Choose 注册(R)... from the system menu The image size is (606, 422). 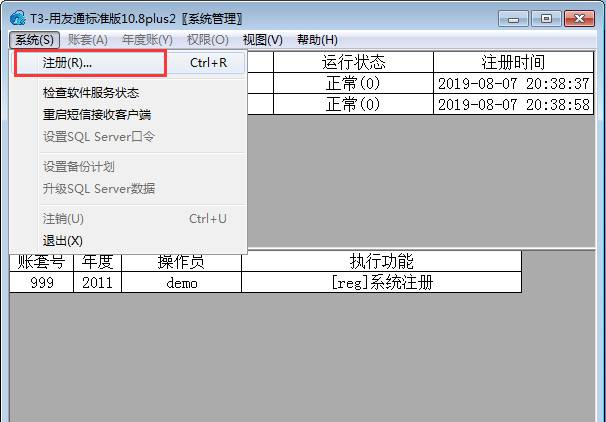coord(129,63)
